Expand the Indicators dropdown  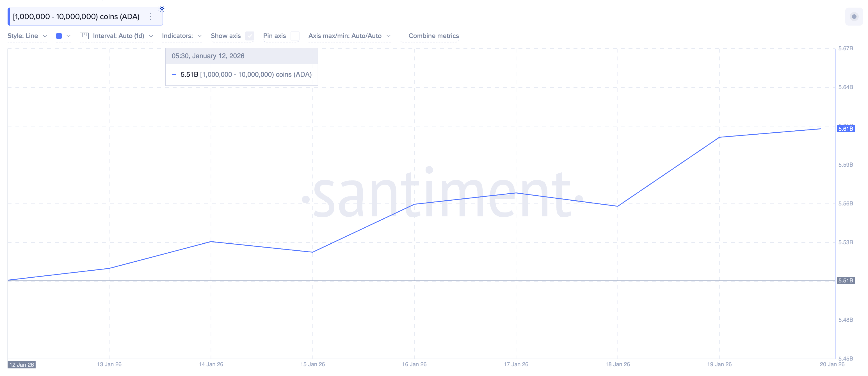click(182, 36)
